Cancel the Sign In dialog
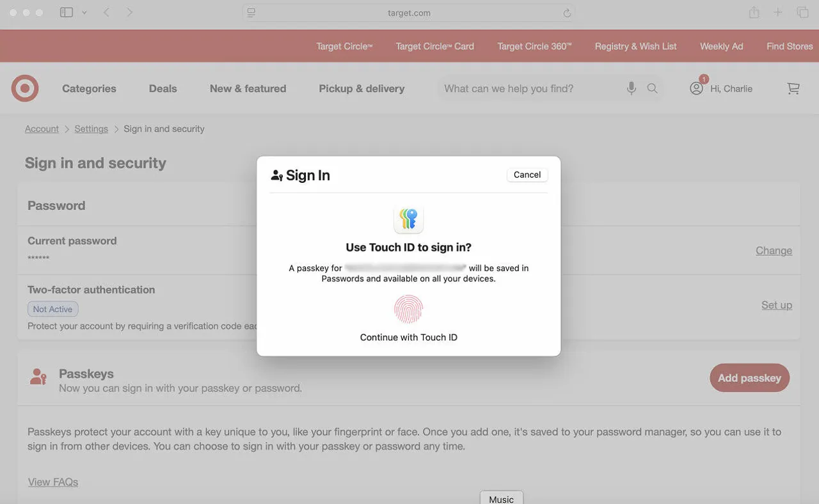 (x=527, y=175)
